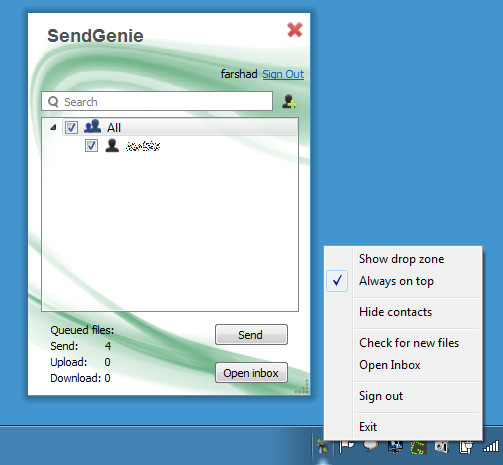The image size is (503, 465).
Task: Uncheck the All group checkbox
Action: click(71, 127)
